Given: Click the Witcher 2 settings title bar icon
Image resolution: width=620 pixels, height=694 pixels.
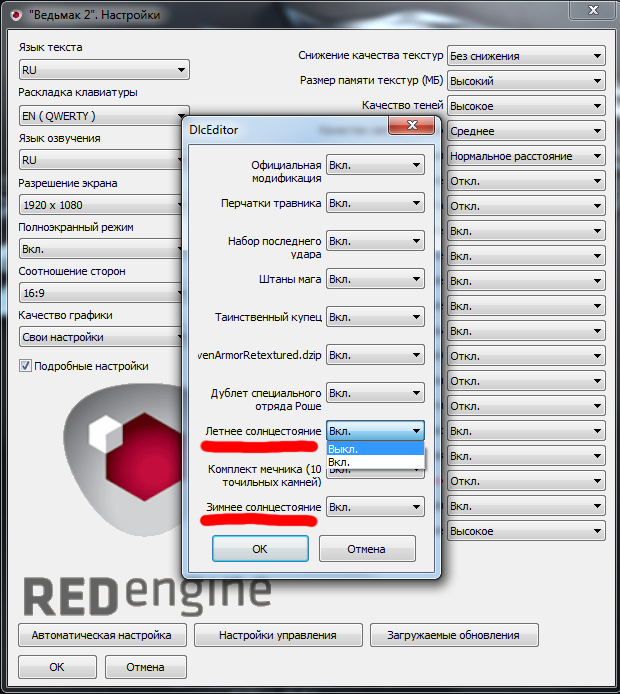Looking at the screenshot, I should point(16,15).
